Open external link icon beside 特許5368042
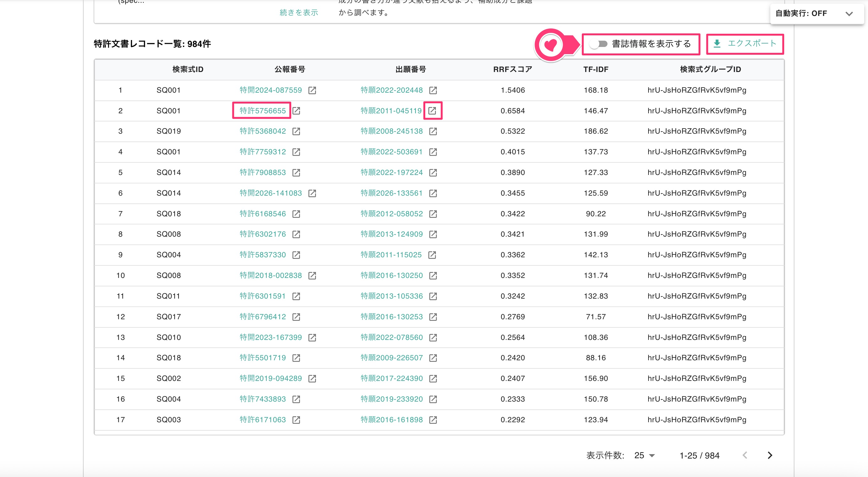The image size is (868, 477). (x=296, y=131)
